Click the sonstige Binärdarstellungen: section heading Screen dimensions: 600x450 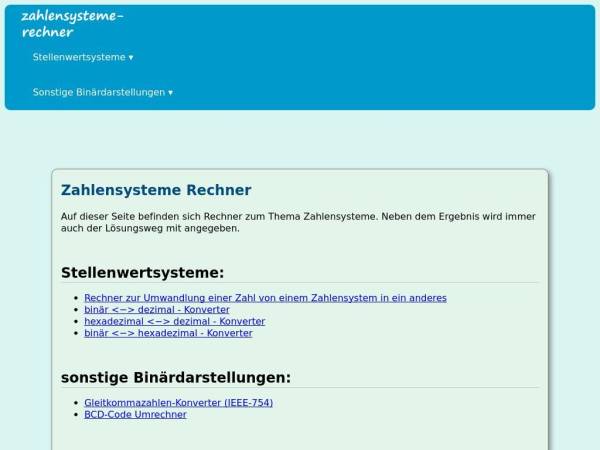point(176,378)
